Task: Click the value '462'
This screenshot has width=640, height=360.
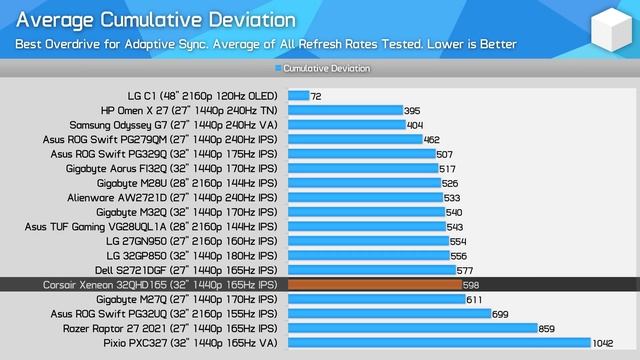Action: pos(431,140)
